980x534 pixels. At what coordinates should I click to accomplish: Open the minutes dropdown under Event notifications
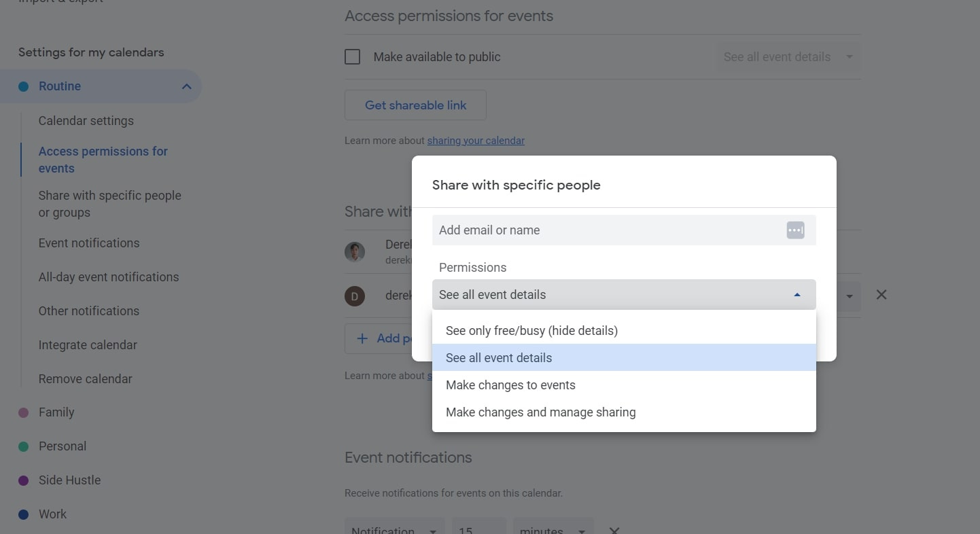[x=553, y=529]
